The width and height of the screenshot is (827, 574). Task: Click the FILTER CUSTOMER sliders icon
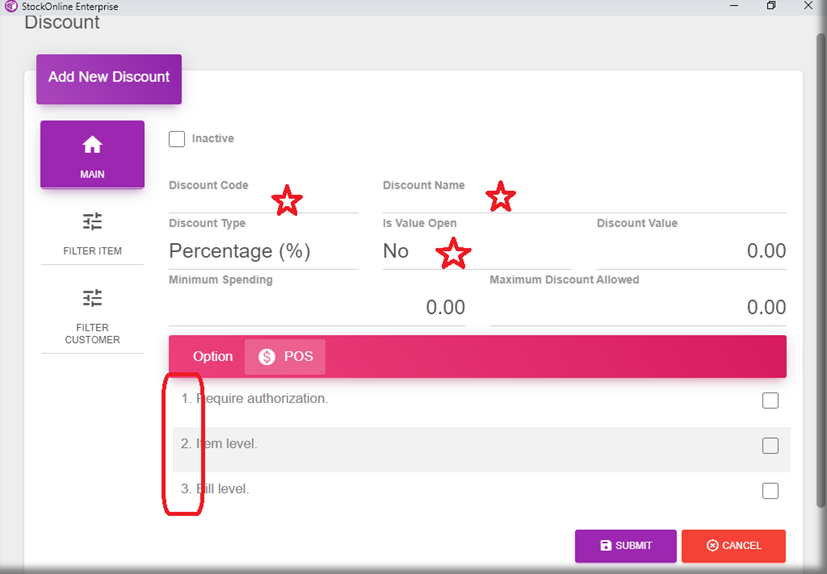click(x=92, y=298)
